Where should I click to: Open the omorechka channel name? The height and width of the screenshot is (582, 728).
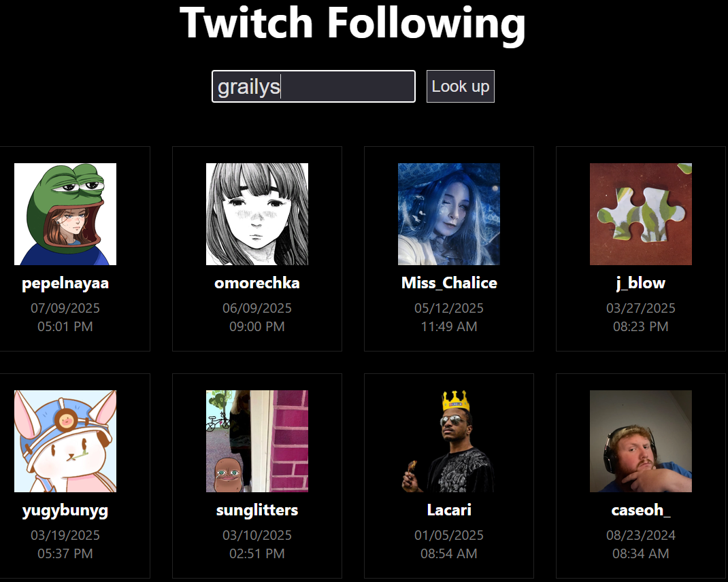257,283
